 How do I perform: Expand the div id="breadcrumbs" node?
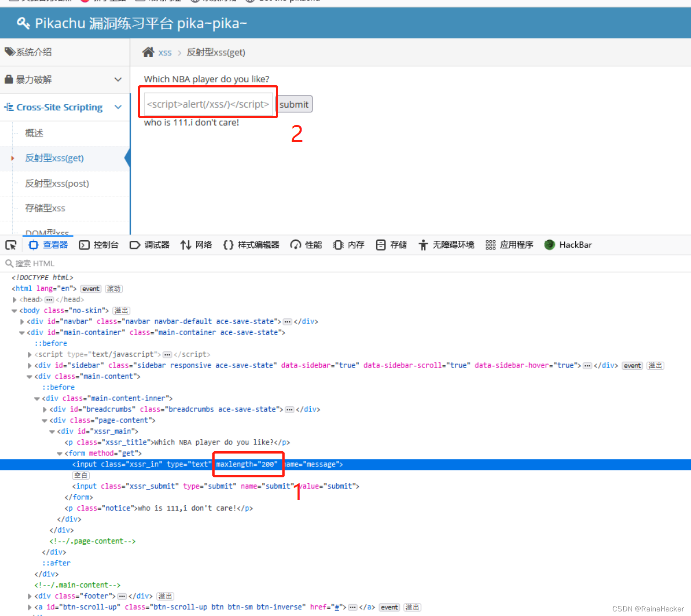(45, 410)
